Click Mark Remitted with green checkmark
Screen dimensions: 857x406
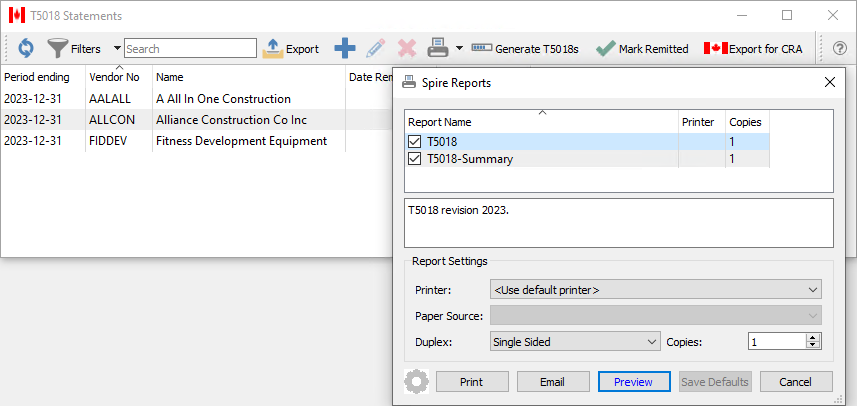point(642,49)
